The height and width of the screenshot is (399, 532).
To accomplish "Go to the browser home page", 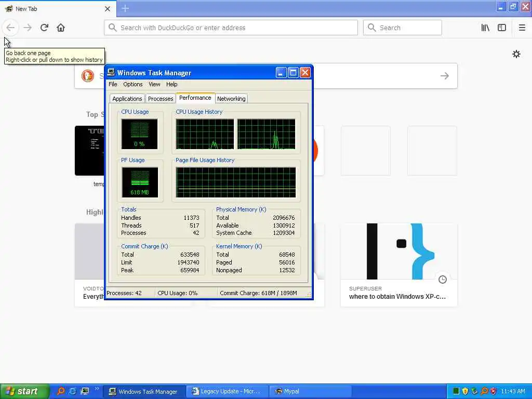I will click(x=61, y=28).
